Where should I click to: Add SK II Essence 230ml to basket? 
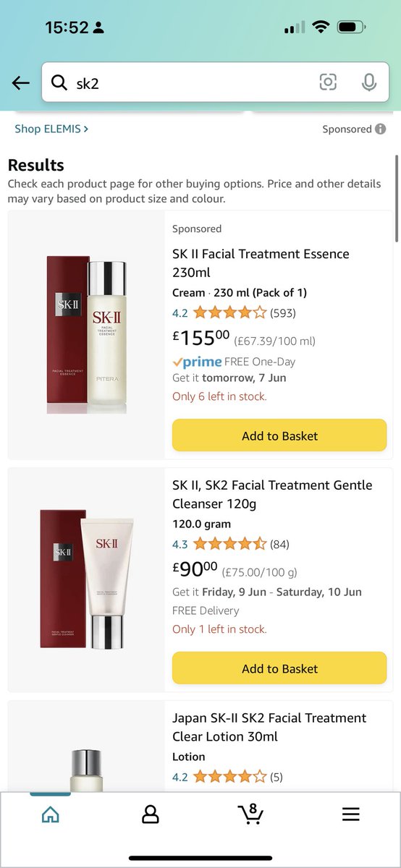coord(279,435)
